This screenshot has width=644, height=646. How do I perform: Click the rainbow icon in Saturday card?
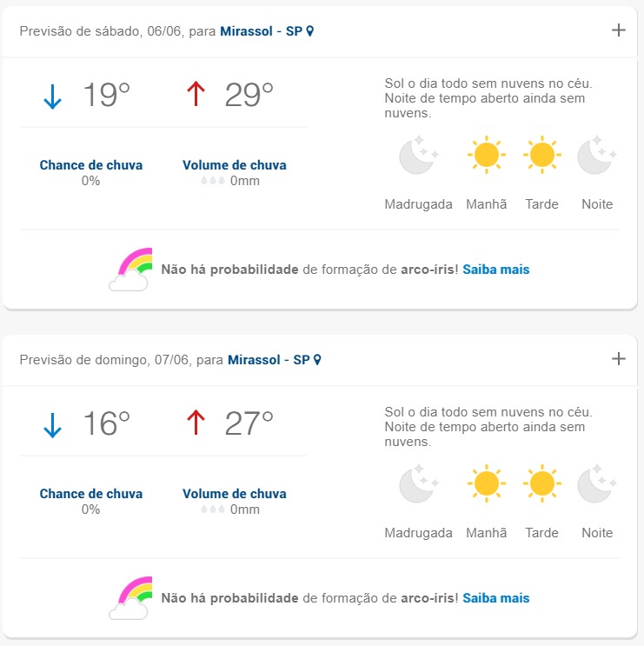[x=130, y=270]
